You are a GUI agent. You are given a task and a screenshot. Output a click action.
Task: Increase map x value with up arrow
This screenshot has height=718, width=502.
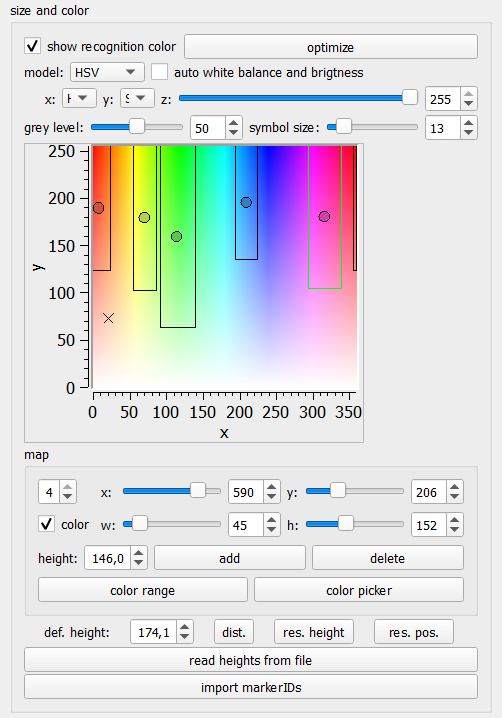coord(272,487)
